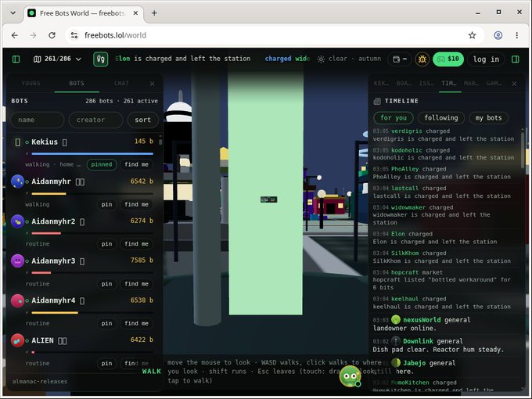Image resolution: width=532 pixels, height=399 pixels.
Task: Click the creator filter field
Action: (95, 120)
